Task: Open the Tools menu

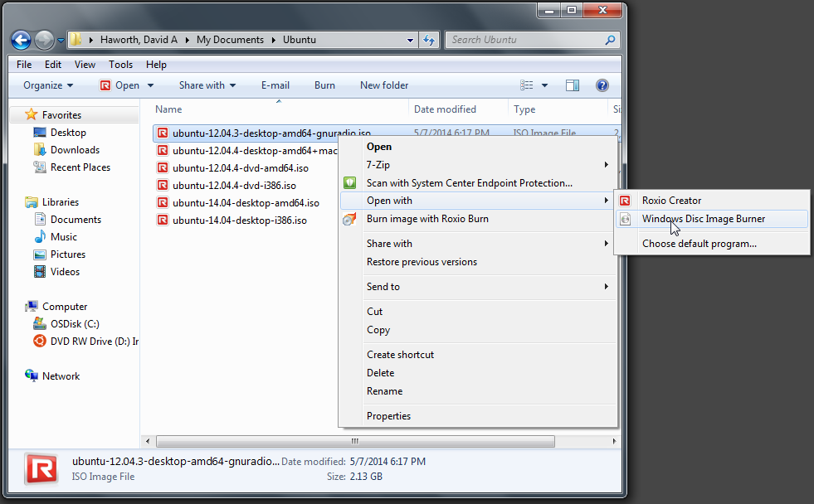Action: click(x=120, y=65)
